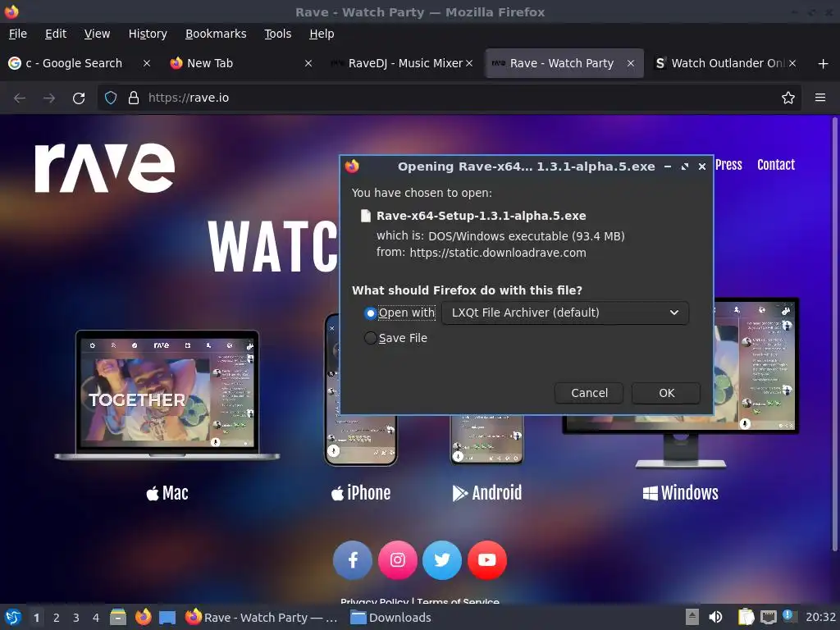Open the Tools menu
Screen dimensions: 840x630
coord(277,34)
